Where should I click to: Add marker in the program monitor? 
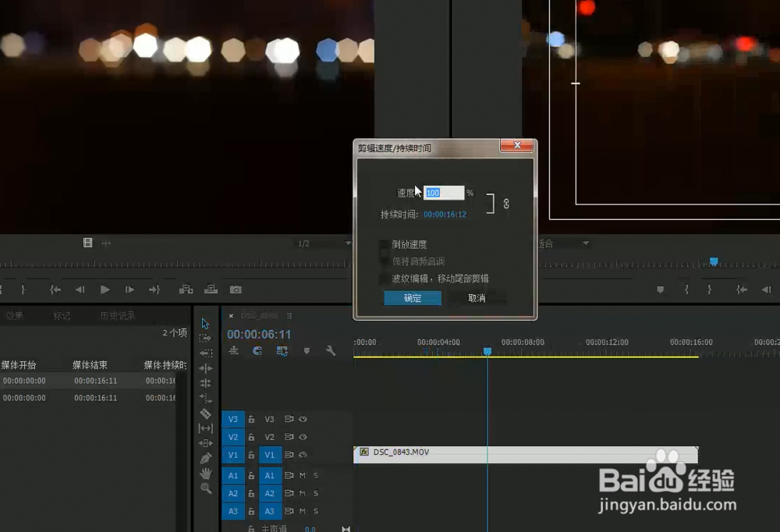coord(660,289)
